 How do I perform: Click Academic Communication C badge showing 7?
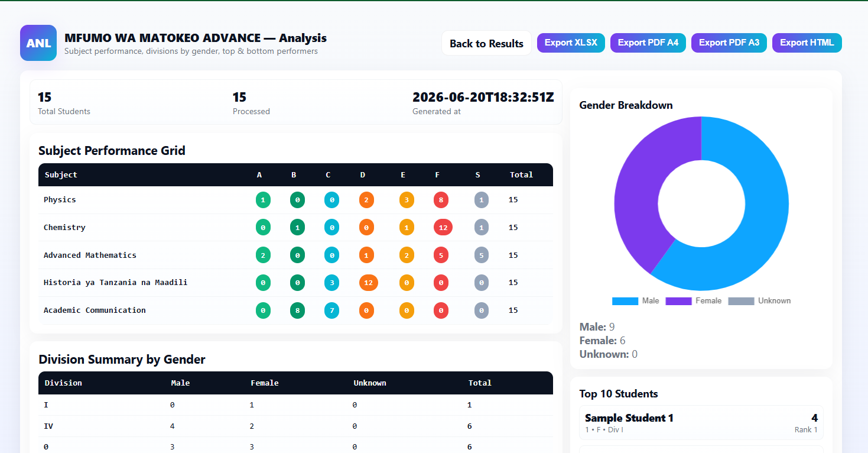tap(331, 310)
